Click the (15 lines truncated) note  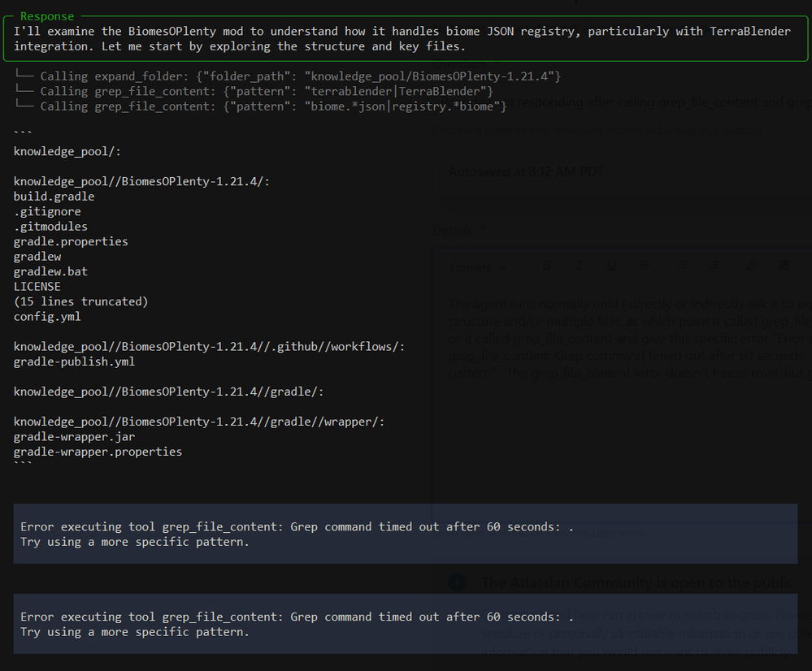tap(80, 301)
